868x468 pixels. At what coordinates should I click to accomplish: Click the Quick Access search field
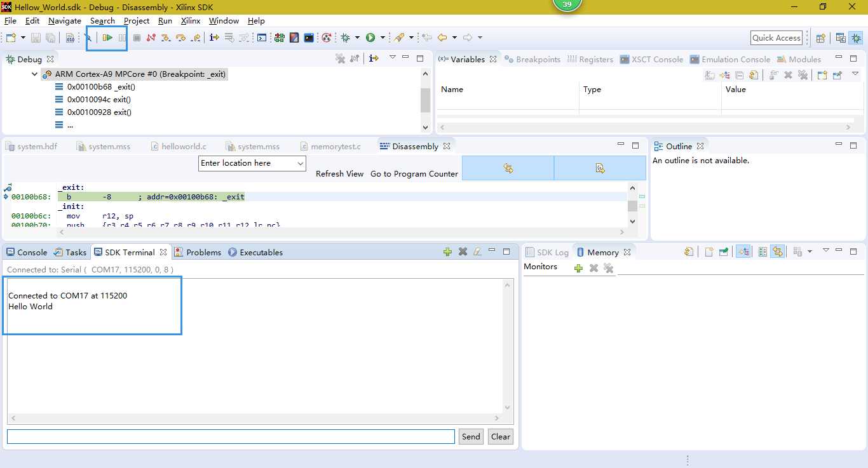coord(776,38)
